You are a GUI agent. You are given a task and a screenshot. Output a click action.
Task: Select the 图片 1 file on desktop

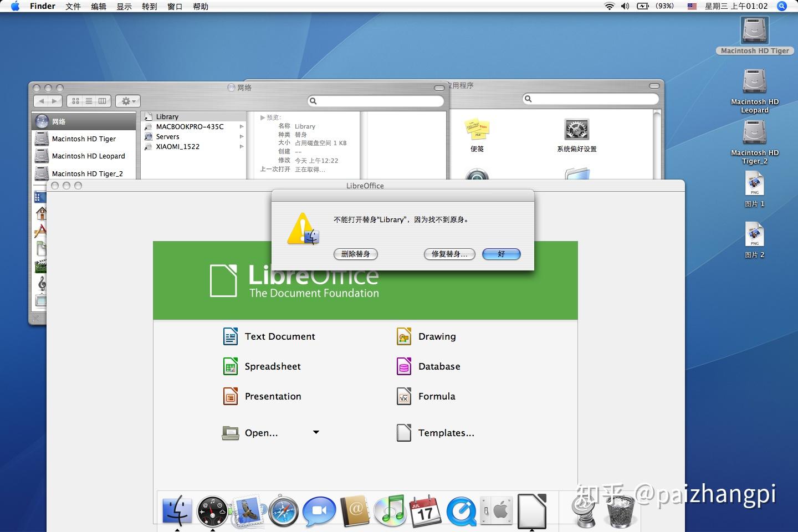click(755, 189)
